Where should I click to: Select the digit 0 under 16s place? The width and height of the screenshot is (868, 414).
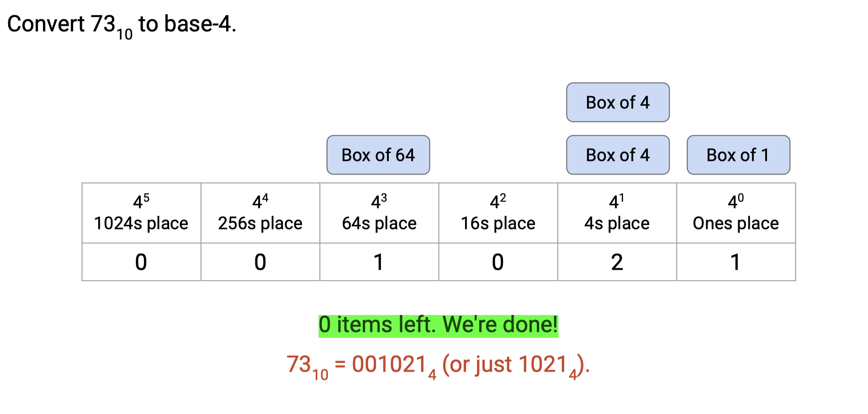point(498,262)
